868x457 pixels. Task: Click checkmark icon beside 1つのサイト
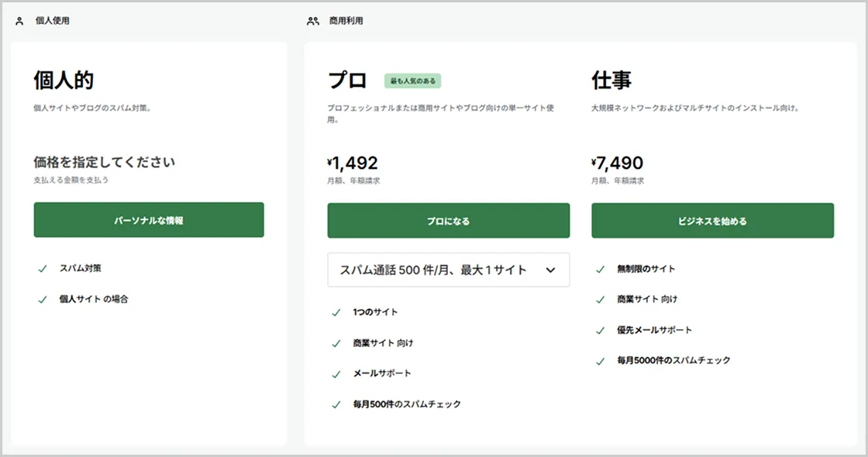(x=336, y=313)
